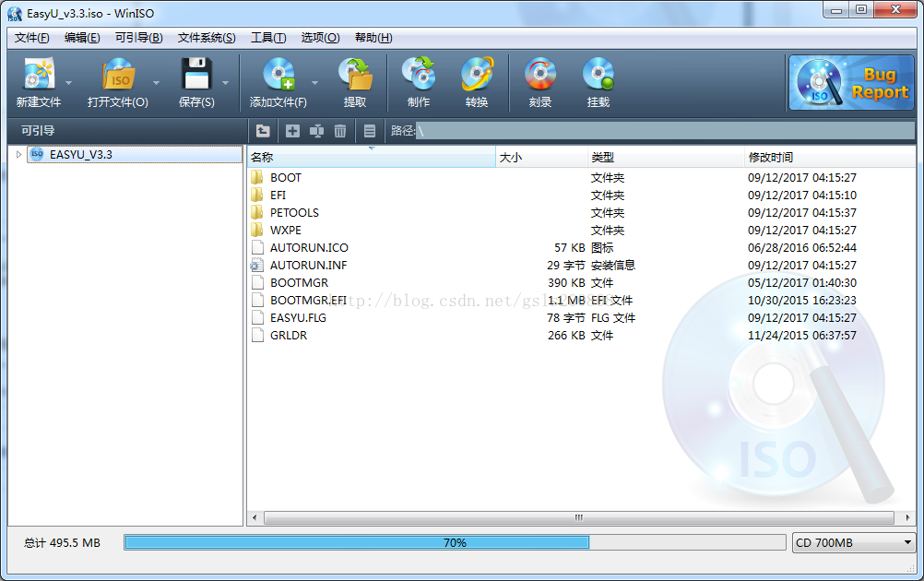Click the Save (保存) floppy disk icon
Viewport: 924px width, 581px height.
click(196, 74)
